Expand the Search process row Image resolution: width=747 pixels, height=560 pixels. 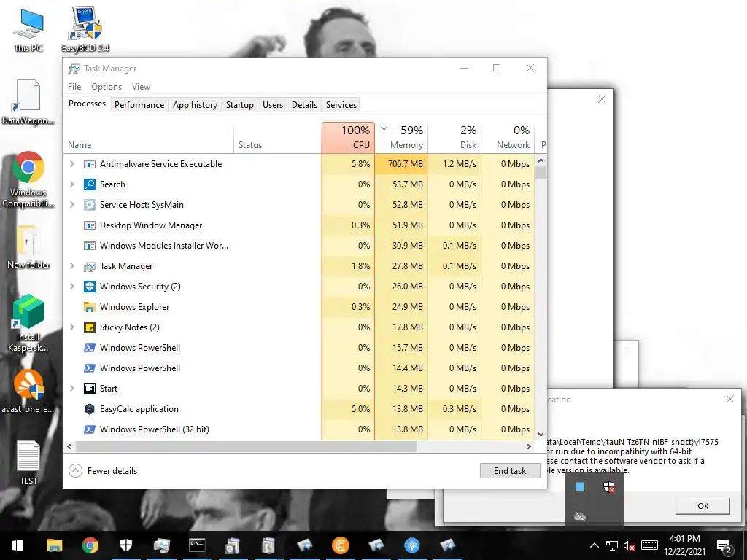(x=72, y=184)
